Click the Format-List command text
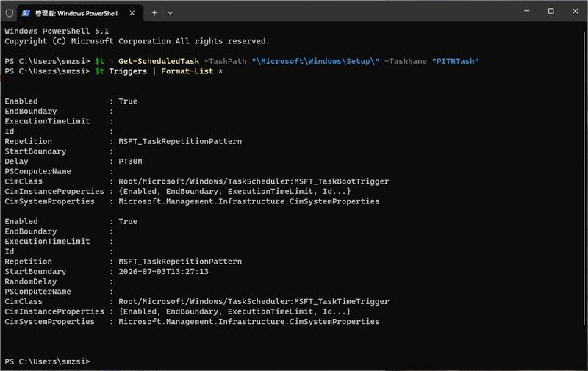Image resolution: width=588 pixels, height=371 pixels. tap(187, 71)
